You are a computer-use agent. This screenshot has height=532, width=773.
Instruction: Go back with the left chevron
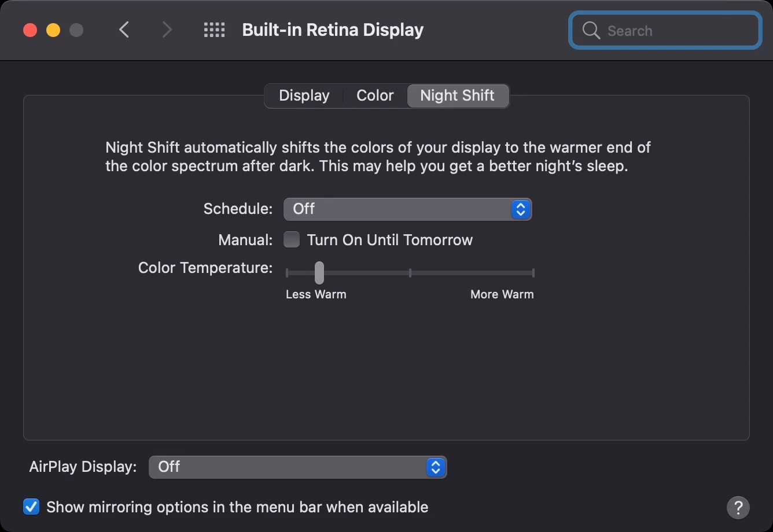click(x=124, y=29)
